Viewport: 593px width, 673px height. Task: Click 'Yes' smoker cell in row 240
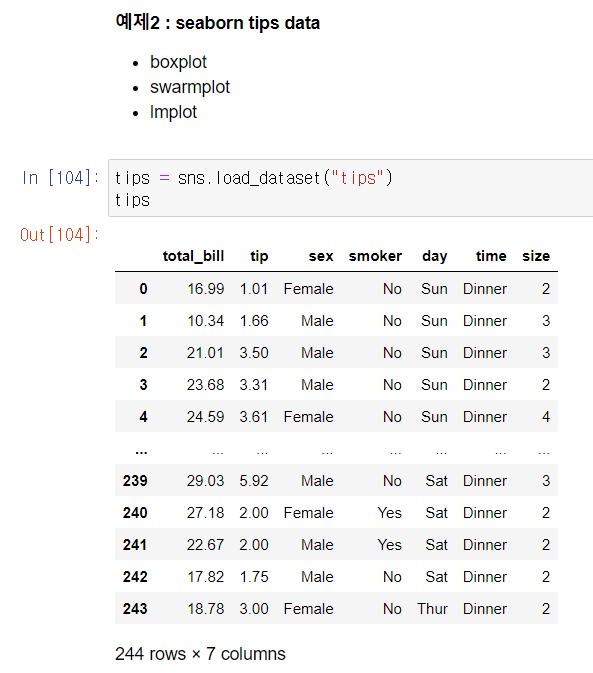[x=390, y=513]
